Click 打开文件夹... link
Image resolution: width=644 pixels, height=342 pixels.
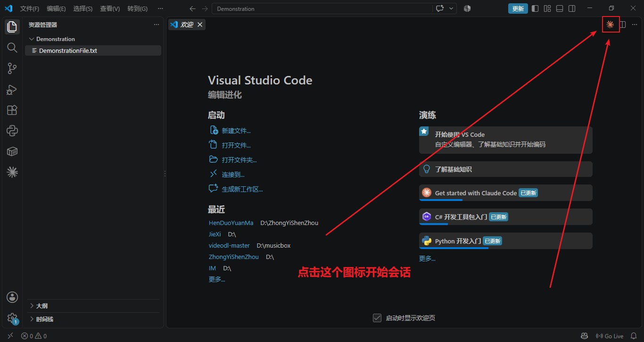coord(239,160)
